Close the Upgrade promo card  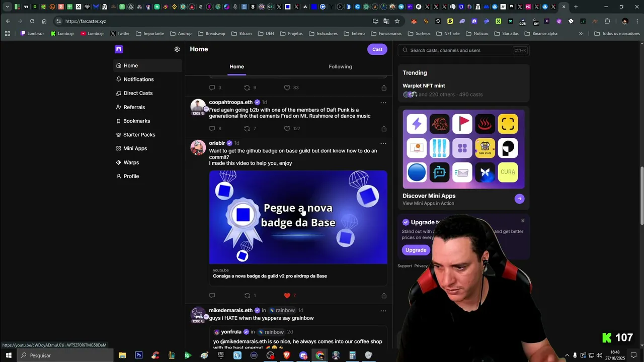[523, 221]
